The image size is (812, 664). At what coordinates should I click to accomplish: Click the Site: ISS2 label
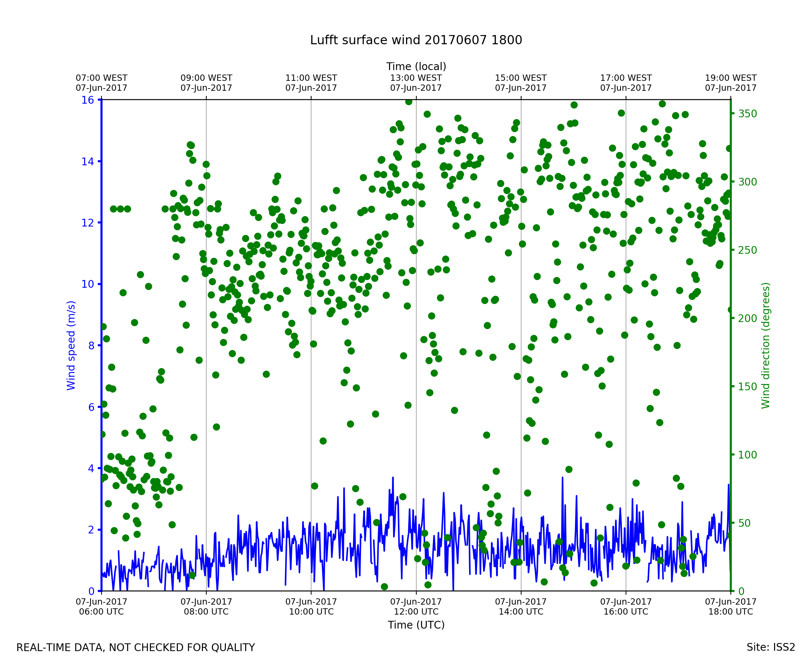[x=771, y=647]
